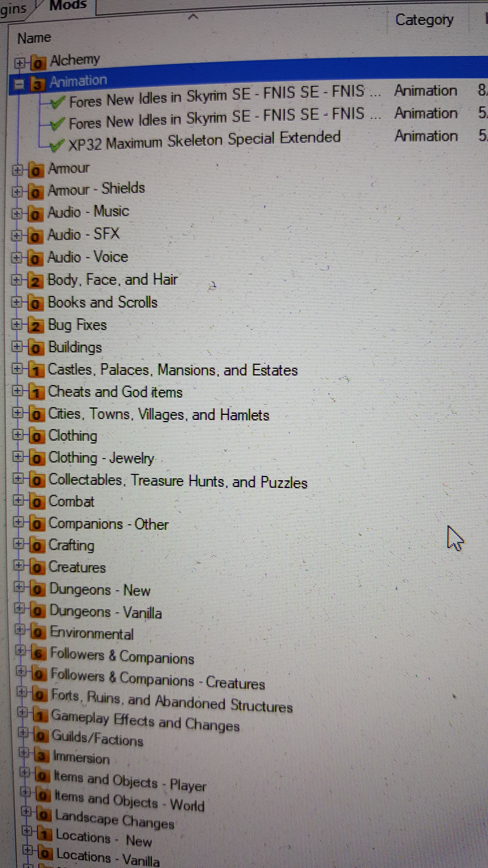Select the 'Castles, Palaces, Mansions, and Estates' label
This screenshot has height=868, width=488.
(x=173, y=370)
